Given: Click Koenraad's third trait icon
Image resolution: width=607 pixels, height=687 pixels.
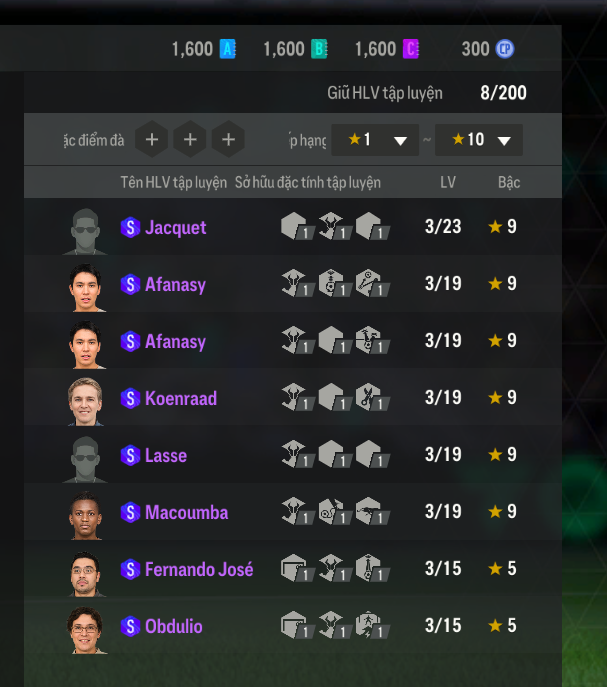Looking at the screenshot, I should click(x=372, y=397).
